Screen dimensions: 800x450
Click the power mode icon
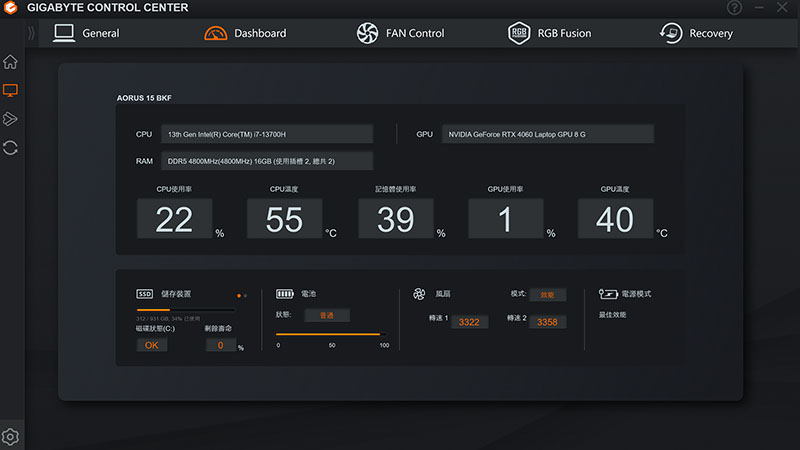[608, 294]
